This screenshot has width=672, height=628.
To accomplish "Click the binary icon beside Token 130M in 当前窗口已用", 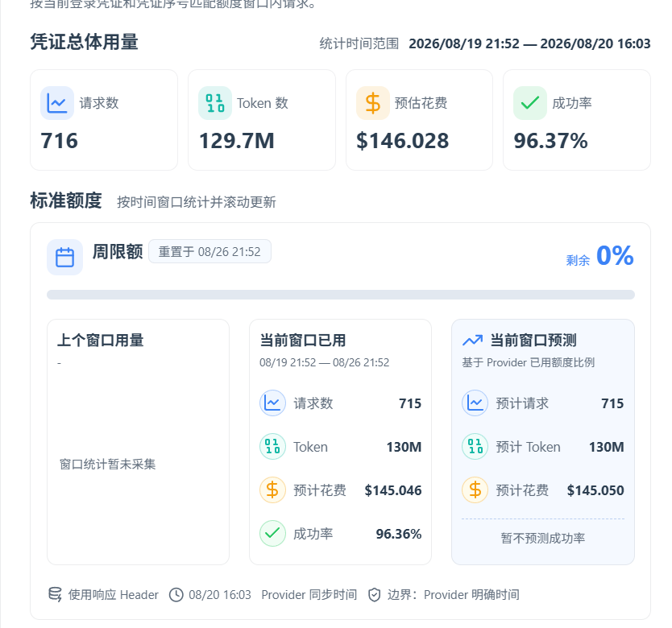I will 272,446.
